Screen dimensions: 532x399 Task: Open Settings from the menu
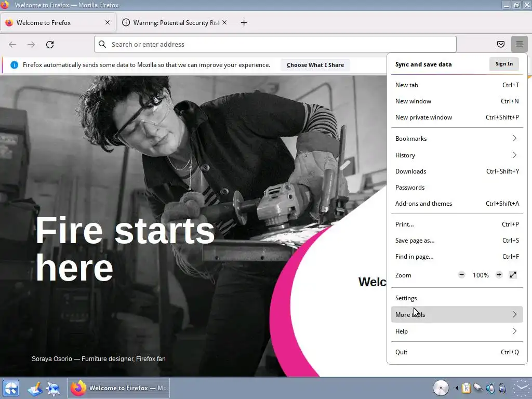tap(457, 298)
